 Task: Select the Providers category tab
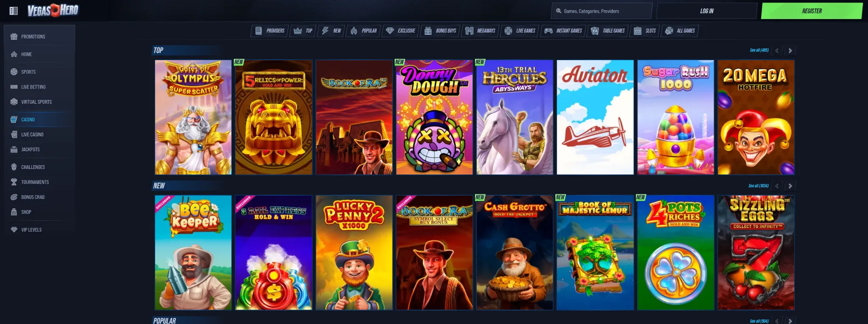pyautogui.click(x=270, y=31)
